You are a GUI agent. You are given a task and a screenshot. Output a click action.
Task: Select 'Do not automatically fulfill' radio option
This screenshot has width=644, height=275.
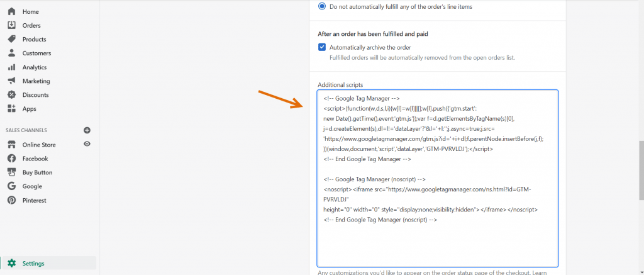point(322,6)
